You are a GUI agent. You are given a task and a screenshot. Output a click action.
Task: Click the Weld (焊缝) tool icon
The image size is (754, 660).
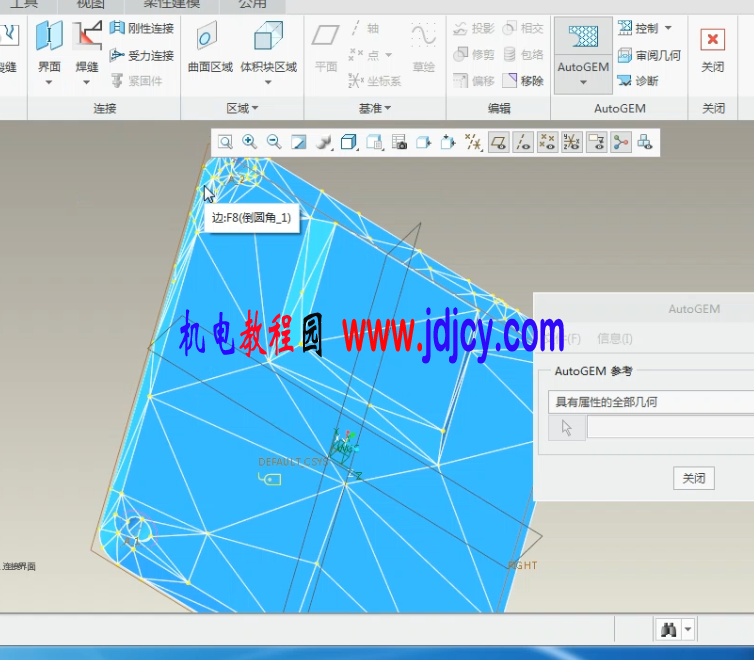[x=87, y=36]
